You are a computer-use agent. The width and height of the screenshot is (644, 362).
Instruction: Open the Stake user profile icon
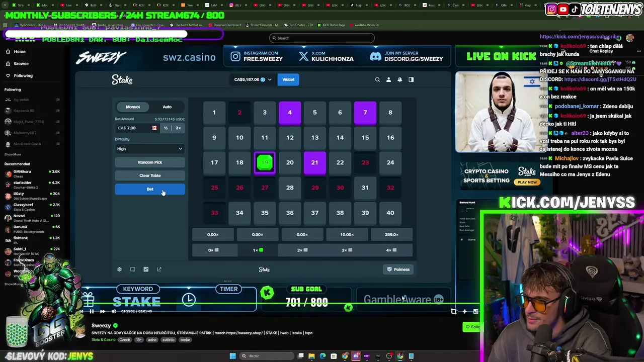click(x=388, y=79)
